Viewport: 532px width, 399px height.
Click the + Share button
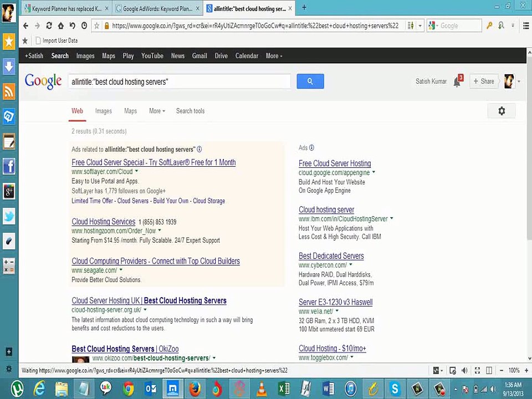(x=484, y=81)
